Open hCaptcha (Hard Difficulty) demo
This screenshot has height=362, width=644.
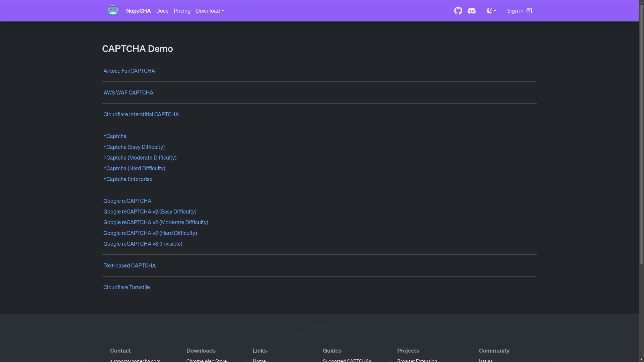pyautogui.click(x=134, y=168)
